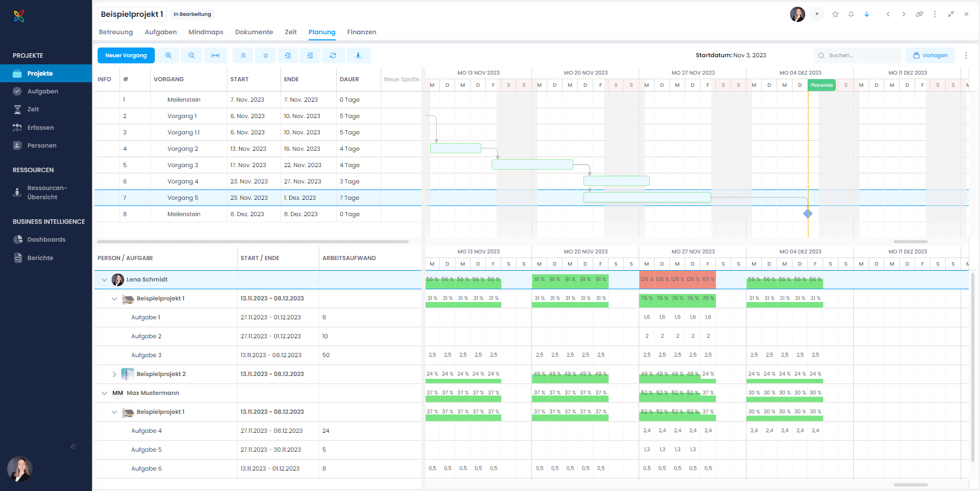
Task: Refresh the project plan
Action: click(333, 55)
